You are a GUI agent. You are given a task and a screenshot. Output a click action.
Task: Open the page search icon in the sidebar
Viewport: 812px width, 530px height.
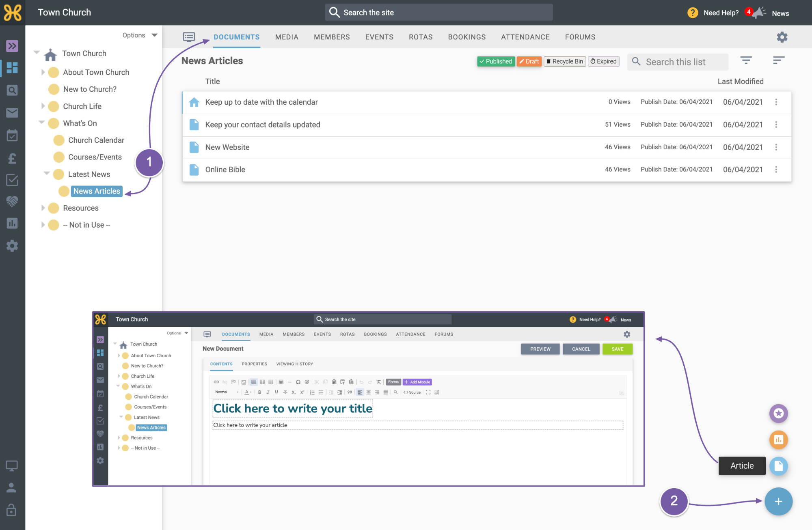pyautogui.click(x=12, y=90)
